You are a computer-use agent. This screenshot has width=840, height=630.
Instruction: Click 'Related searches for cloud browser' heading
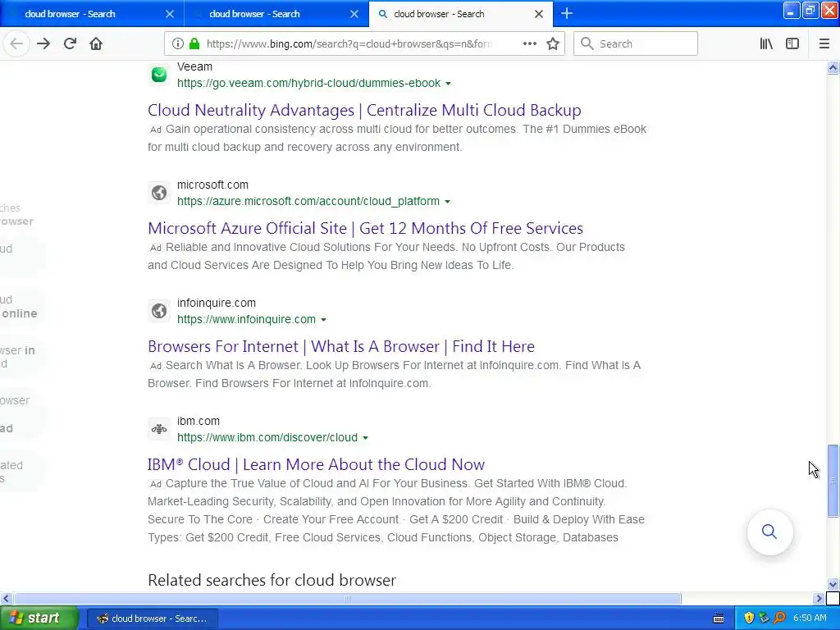click(272, 580)
